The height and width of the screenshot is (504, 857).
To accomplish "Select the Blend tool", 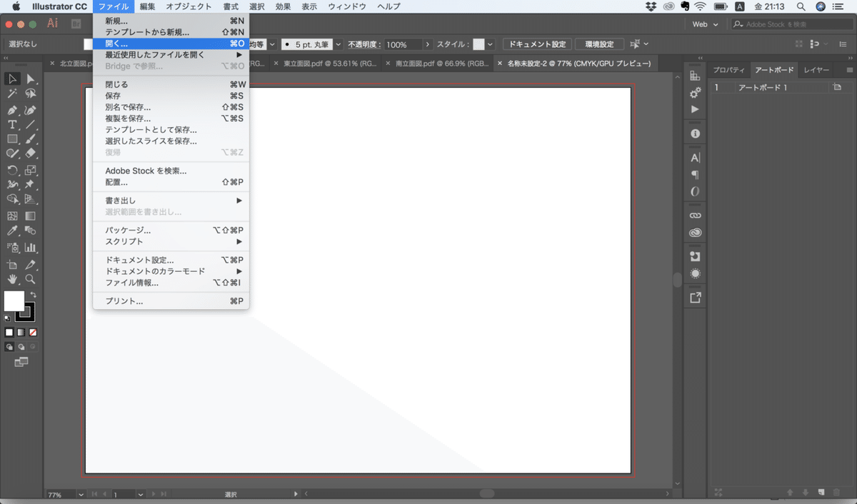I will pyautogui.click(x=30, y=231).
